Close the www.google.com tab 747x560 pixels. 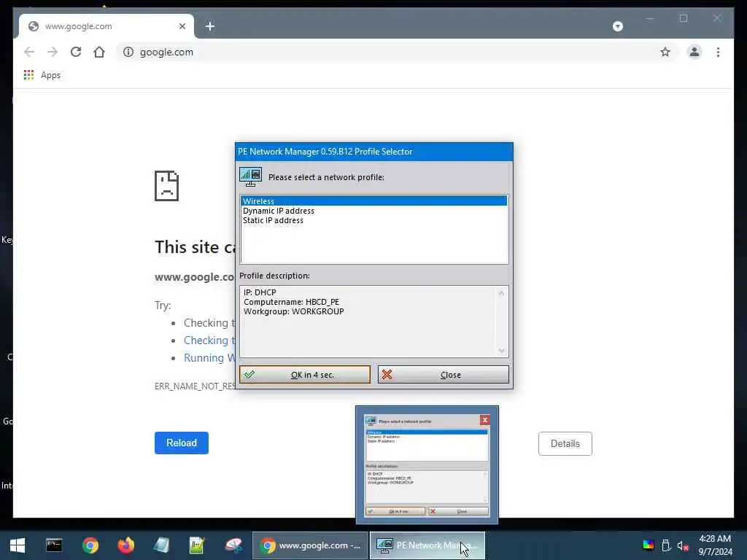coord(182,26)
